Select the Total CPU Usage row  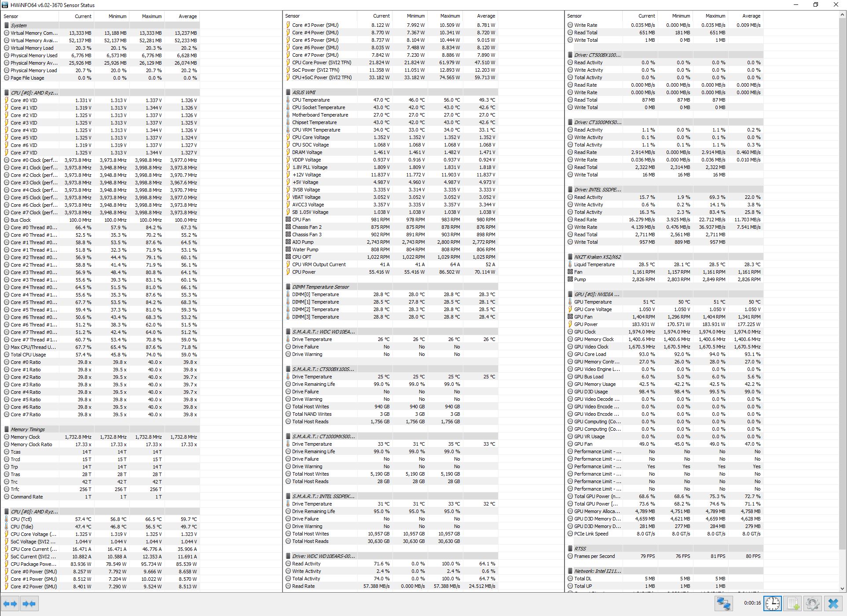tap(28, 355)
